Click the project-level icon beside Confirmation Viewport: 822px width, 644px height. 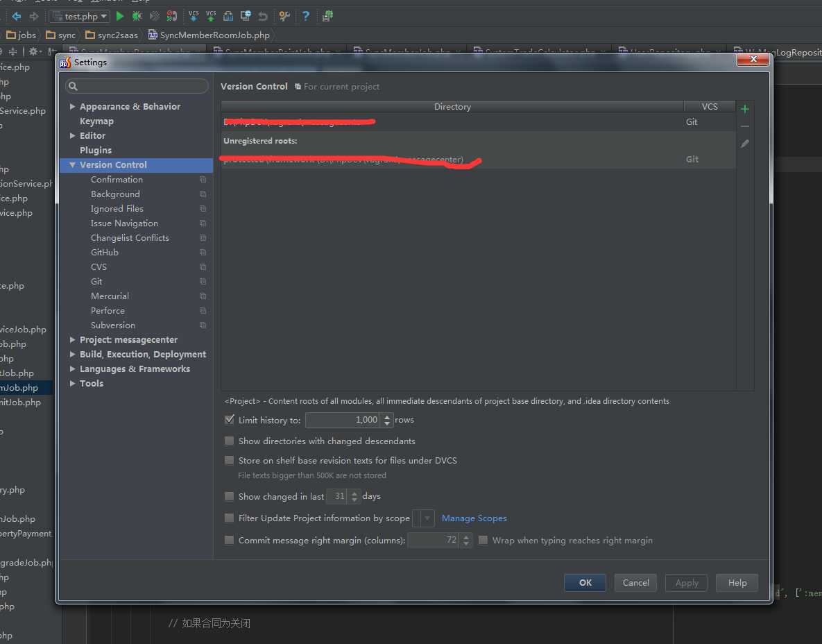203,179
